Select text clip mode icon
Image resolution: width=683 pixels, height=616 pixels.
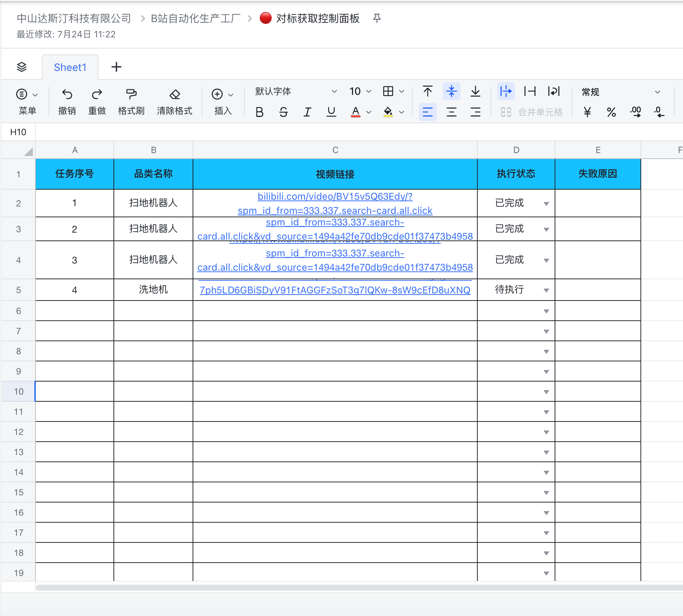pyautogui.click(x=530, y=91)
